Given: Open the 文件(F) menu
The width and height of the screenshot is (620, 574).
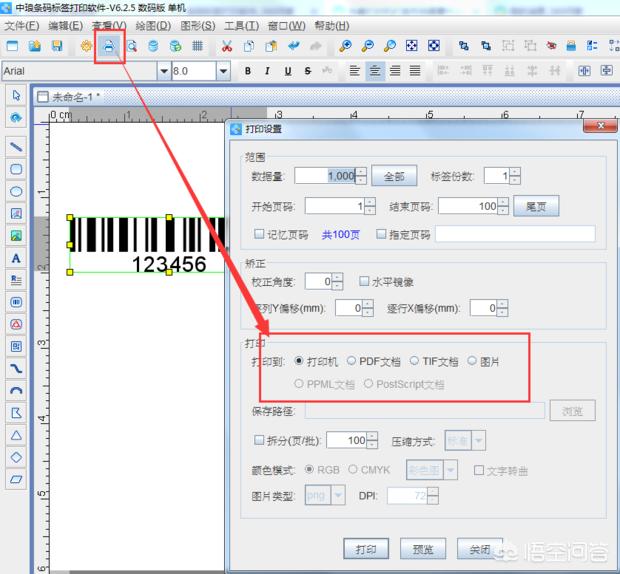Looking at the screenshot, I should [x=22, y=26].
